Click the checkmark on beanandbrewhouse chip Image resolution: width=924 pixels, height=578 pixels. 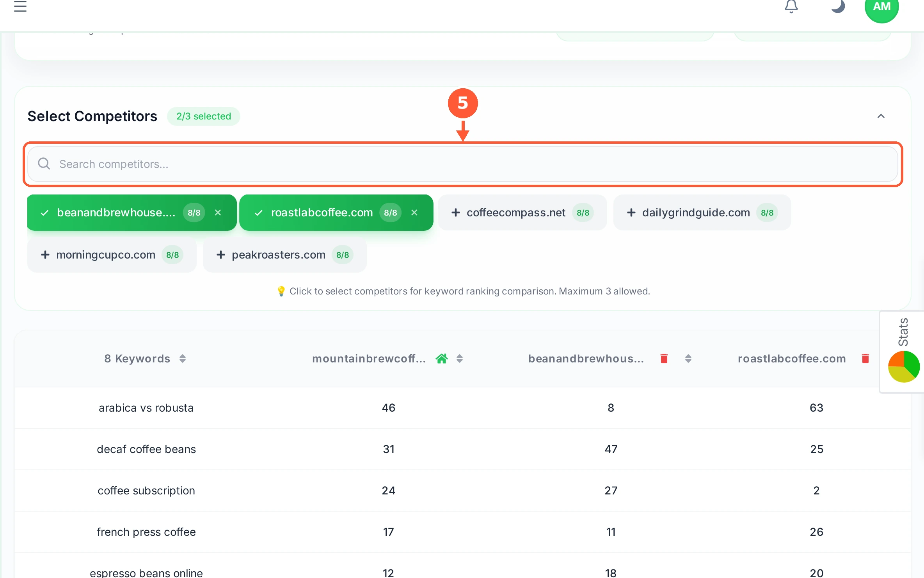(x=44, y=212)
